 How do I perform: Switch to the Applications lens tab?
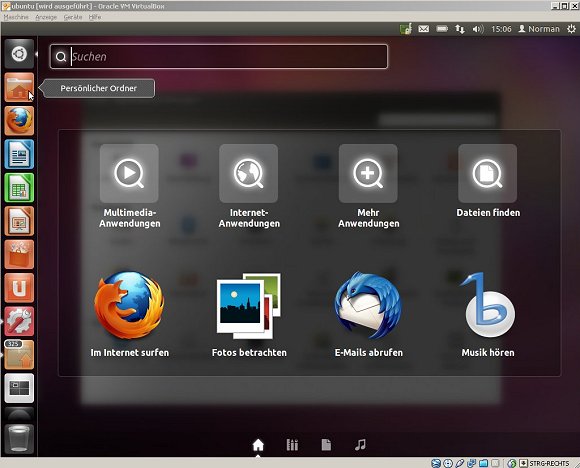pos(292,445)
